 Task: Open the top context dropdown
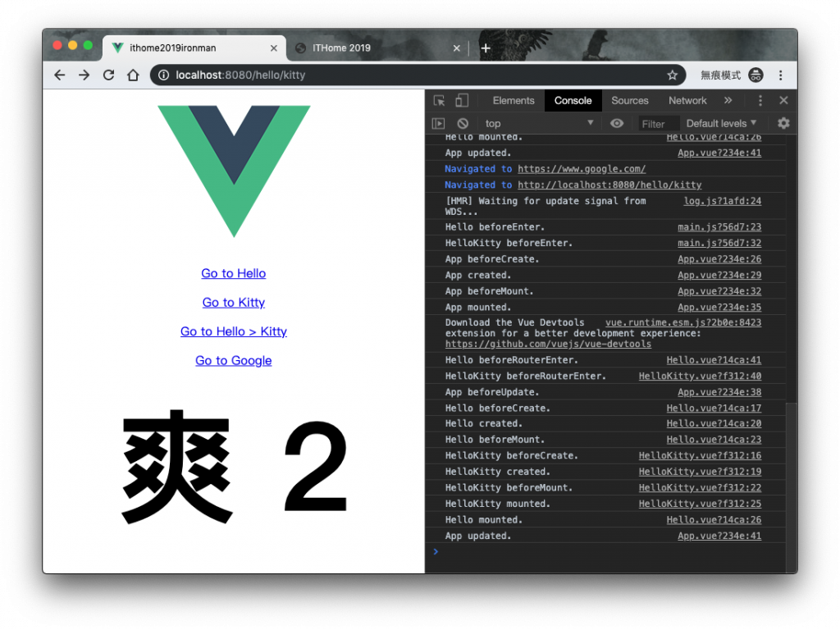[x=539, y=124]
